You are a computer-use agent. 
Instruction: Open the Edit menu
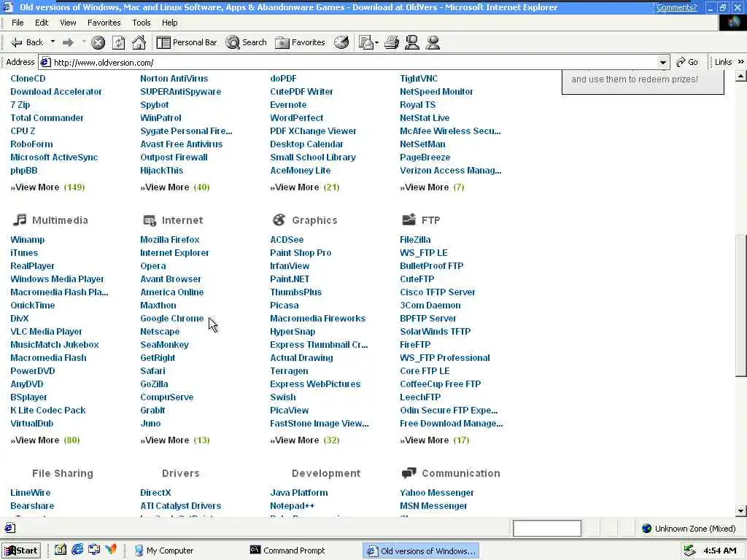(x=42, y=23)
